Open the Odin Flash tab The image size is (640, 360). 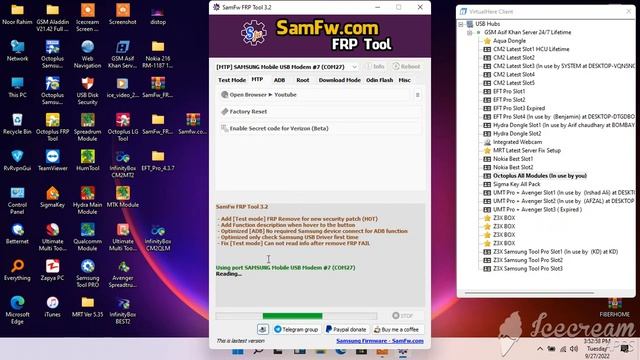pyautogui.click(x=380, y=80)
